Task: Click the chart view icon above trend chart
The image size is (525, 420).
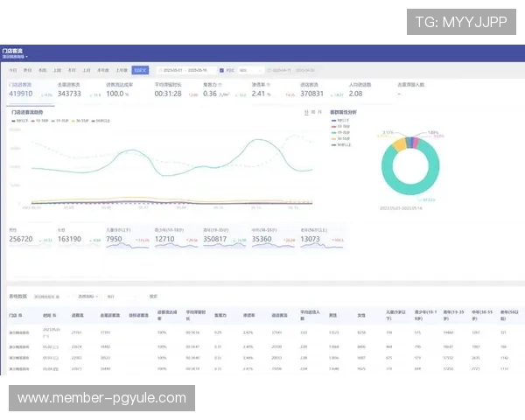Action: tap(305, 113)
